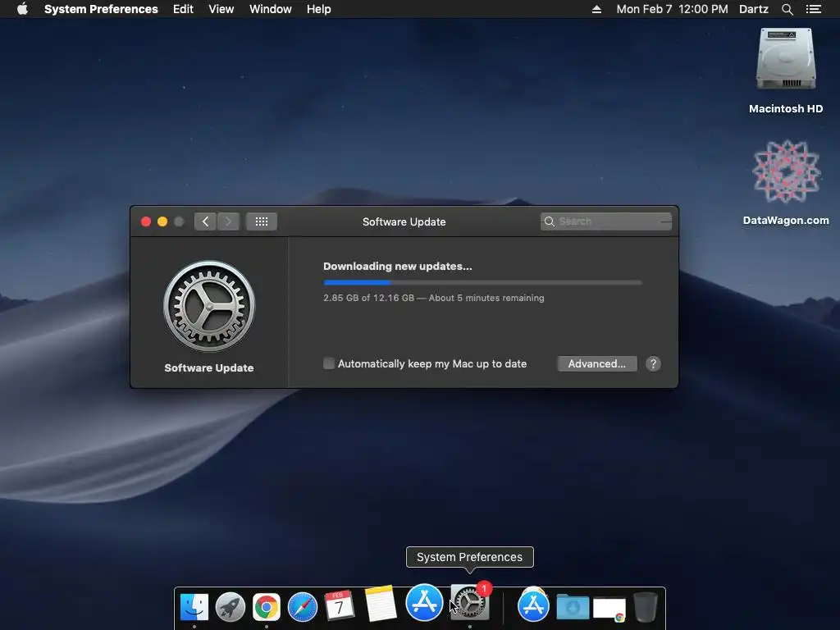Viewport: 840px width, 630px height.
Task: Click the Search field in Software Update
Action: (x=606, y=221)
